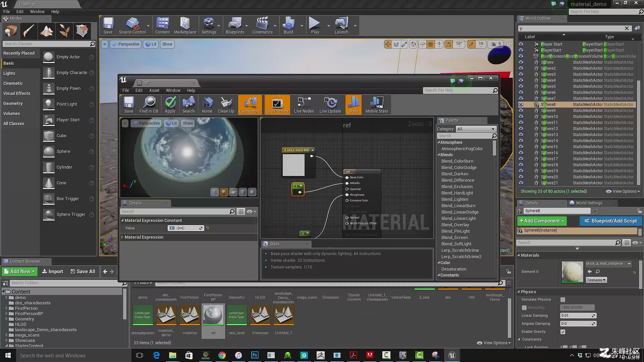The height and width of the screenshot is (362, 644).
Task: Open Mobile Stats
Action: [x=377, y=105]
